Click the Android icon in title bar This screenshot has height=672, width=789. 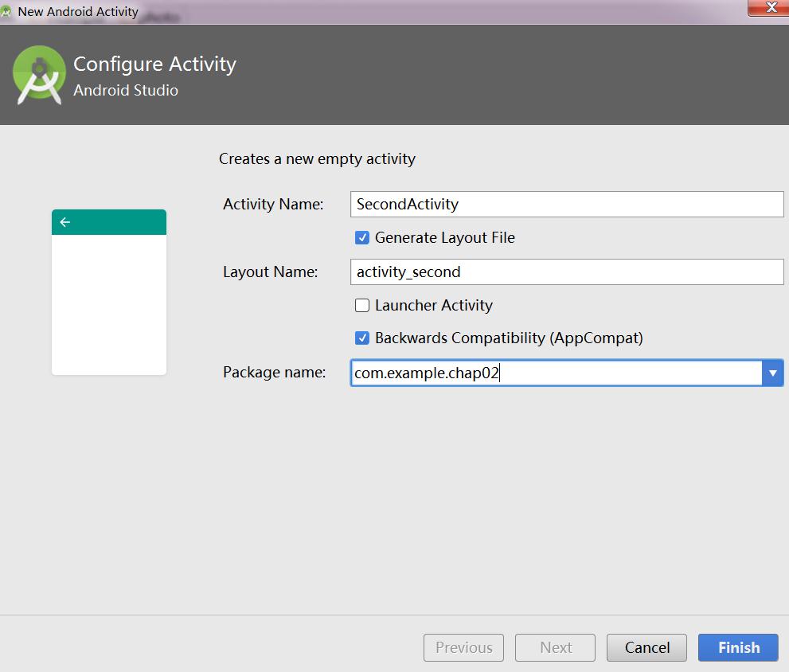click(6, 11)
